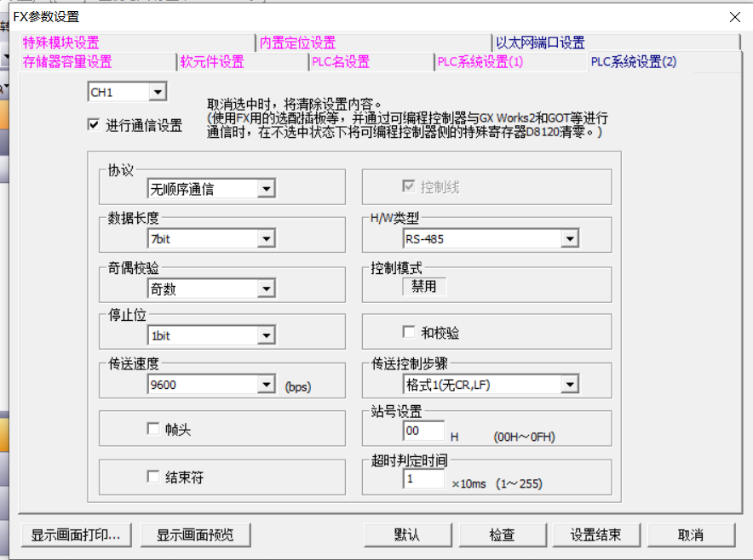This screenshot has width=753, height=560.
Task: Close the FX参数设置 dialog window
Action: (734, 16)
